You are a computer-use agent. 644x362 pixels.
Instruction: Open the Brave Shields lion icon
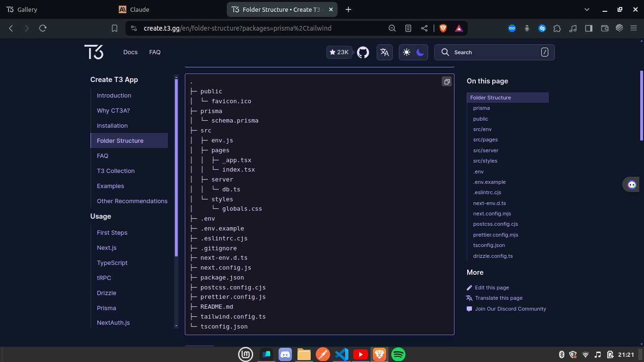(x=443, y=28)
